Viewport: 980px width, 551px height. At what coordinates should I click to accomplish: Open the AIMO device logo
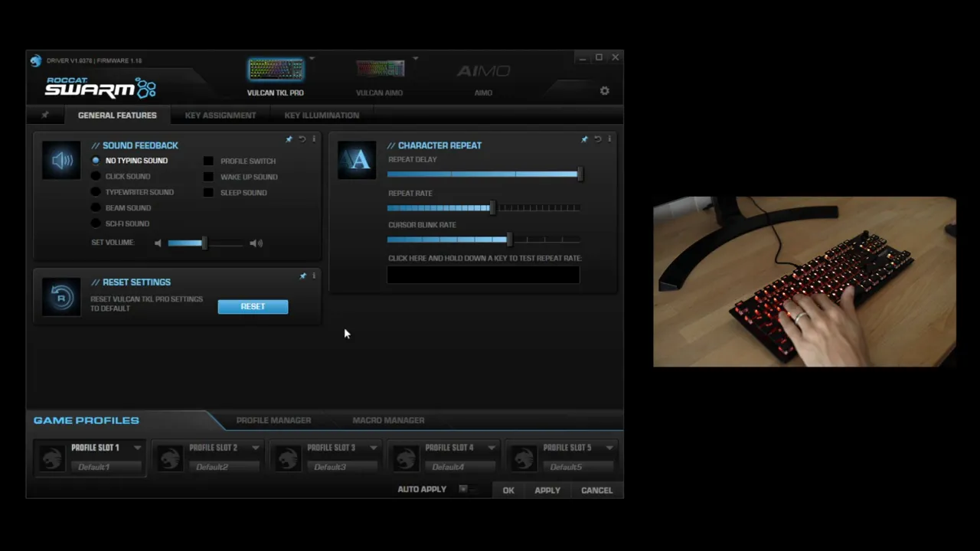tap(483, 71)
